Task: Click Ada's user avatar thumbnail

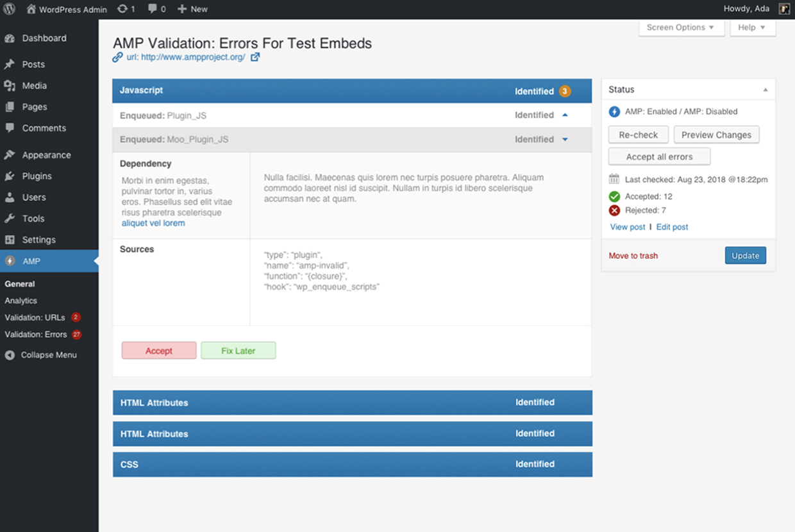Action: (x=784, y=9)
